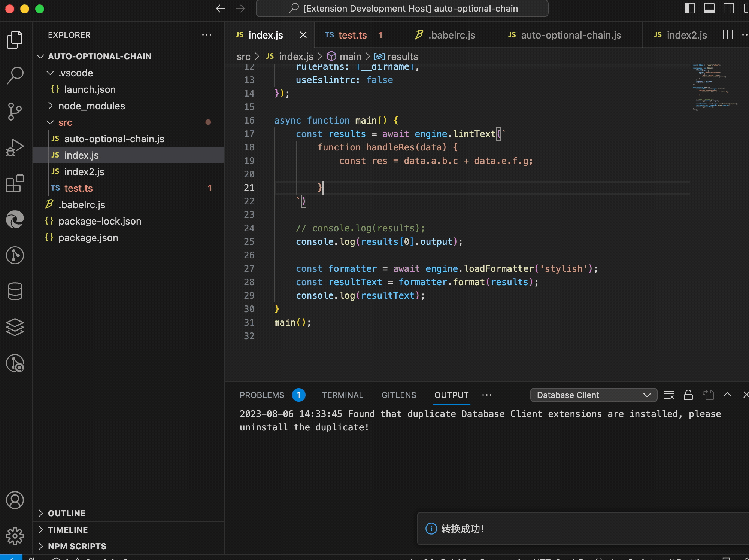
Task: Click the Manage gear icon
Action: click(15, 536)
